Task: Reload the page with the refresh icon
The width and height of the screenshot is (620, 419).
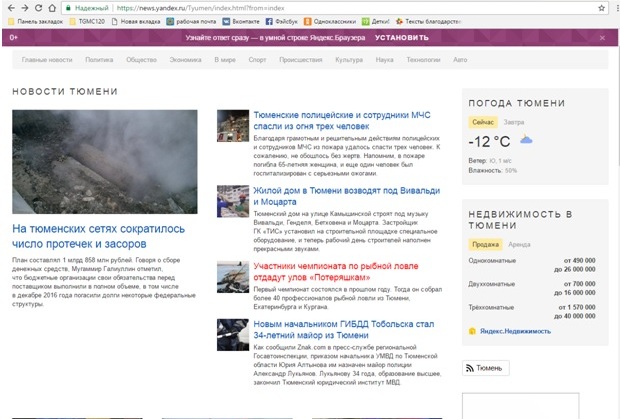Action: (x=38, y=7)
